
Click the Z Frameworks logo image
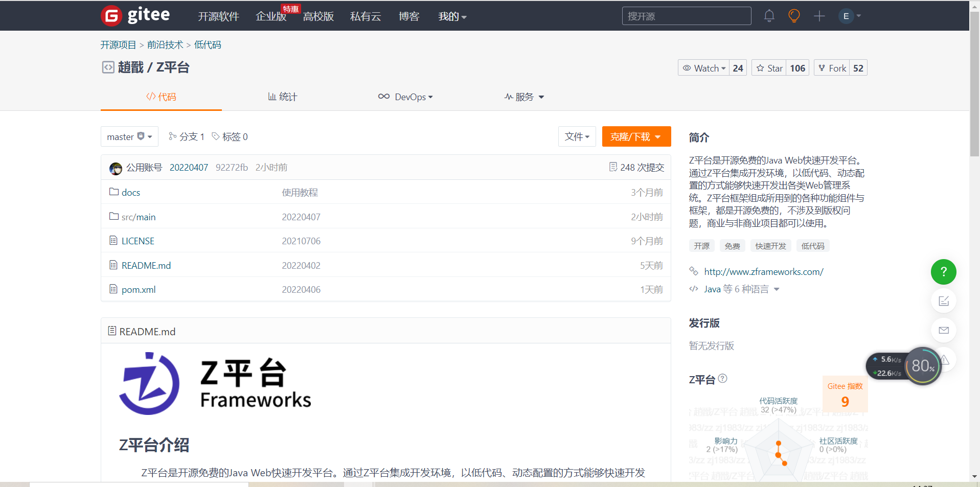(x=215, y=383)
